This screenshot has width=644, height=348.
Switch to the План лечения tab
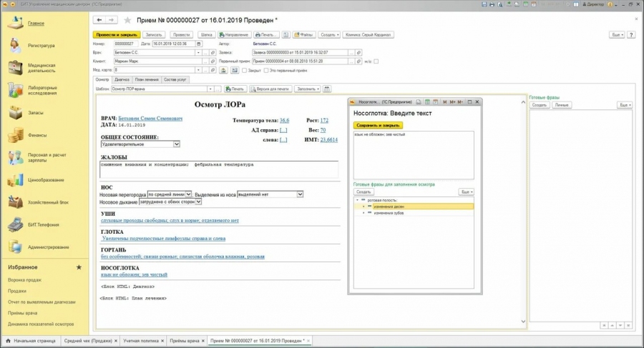tap(147, 79)
